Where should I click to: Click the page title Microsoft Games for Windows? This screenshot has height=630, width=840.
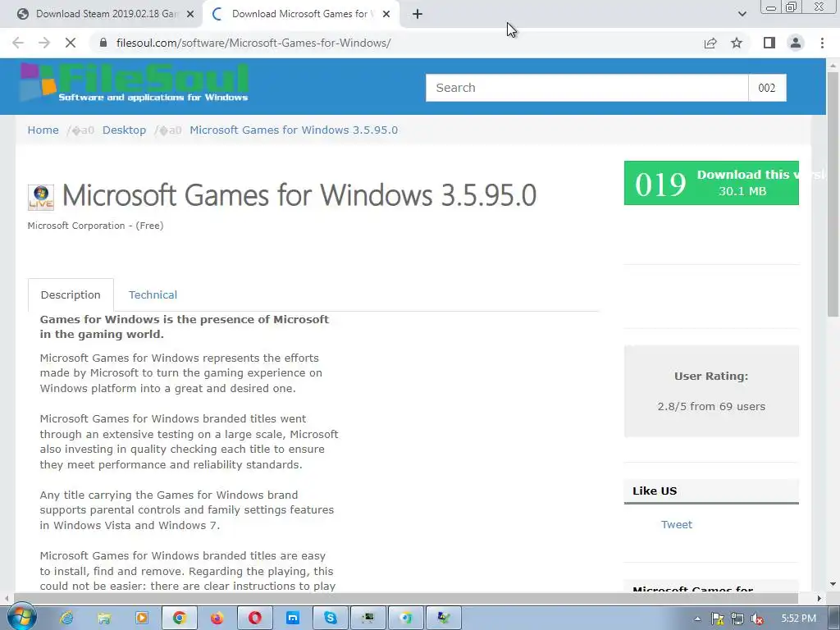point(299,195)
